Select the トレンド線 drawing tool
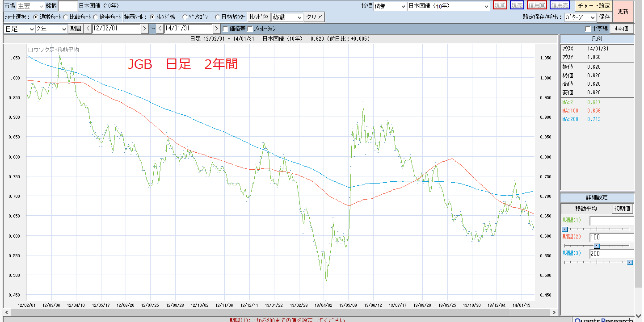The height and width of the screenshot is (322, 644). tap(152, 17)
